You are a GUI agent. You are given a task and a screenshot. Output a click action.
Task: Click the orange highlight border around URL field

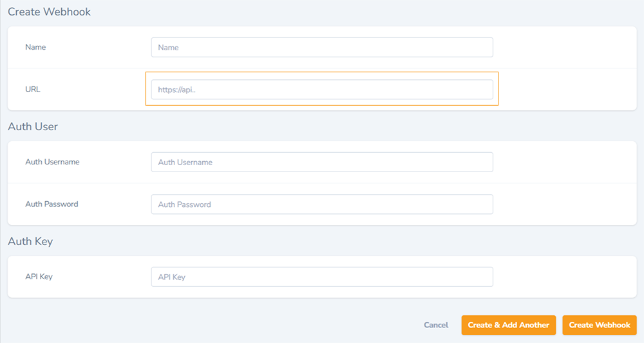[x=322, y=72]
